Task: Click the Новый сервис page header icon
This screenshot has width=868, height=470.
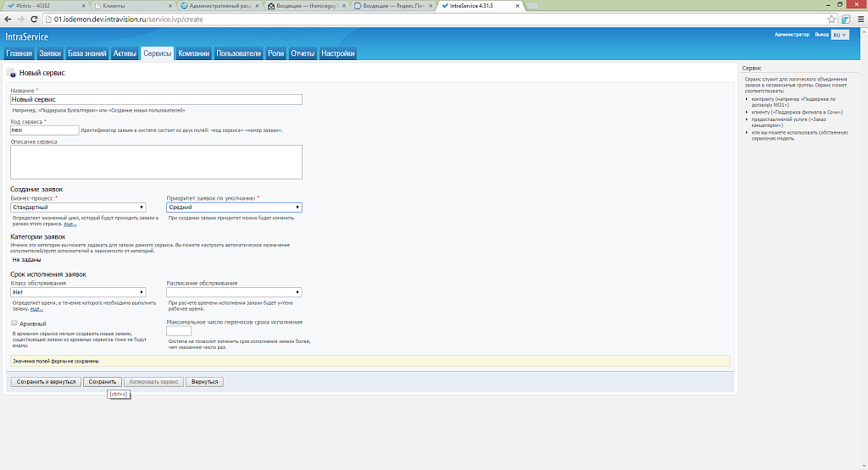Action: pos(11,74)
